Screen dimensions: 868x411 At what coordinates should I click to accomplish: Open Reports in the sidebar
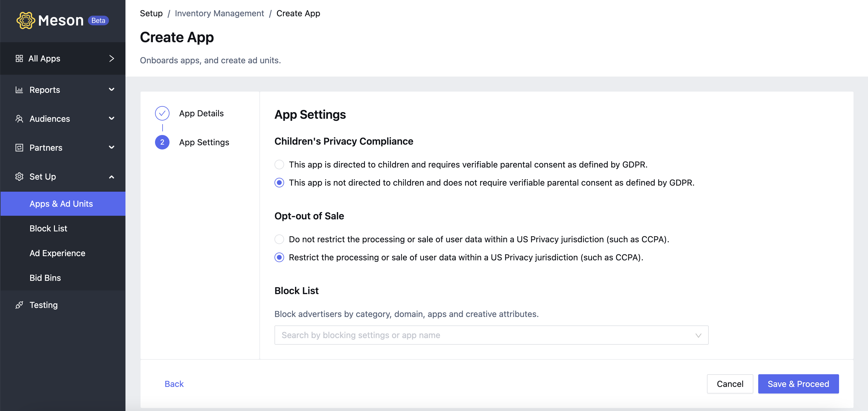pos(63,90)
